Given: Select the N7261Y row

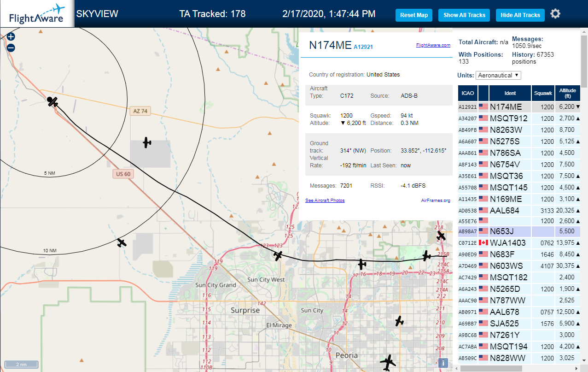Looking at the screenshot, I should click(519, 335).
